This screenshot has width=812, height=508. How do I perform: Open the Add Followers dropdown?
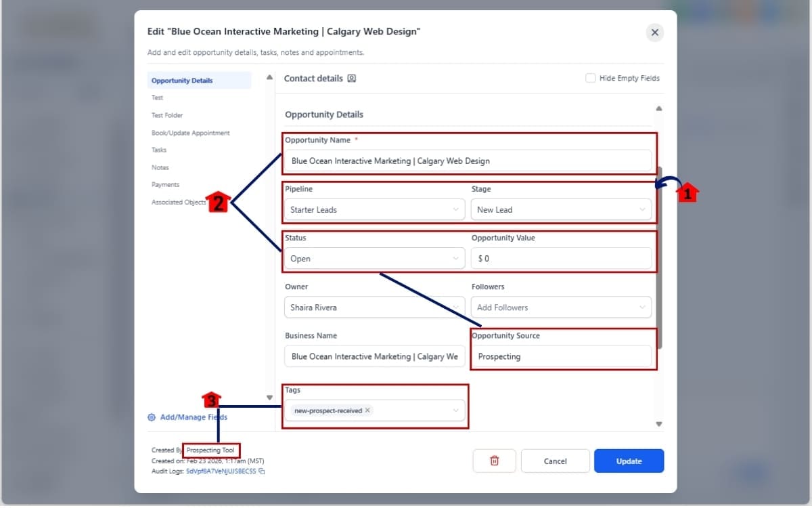(560, 308)
